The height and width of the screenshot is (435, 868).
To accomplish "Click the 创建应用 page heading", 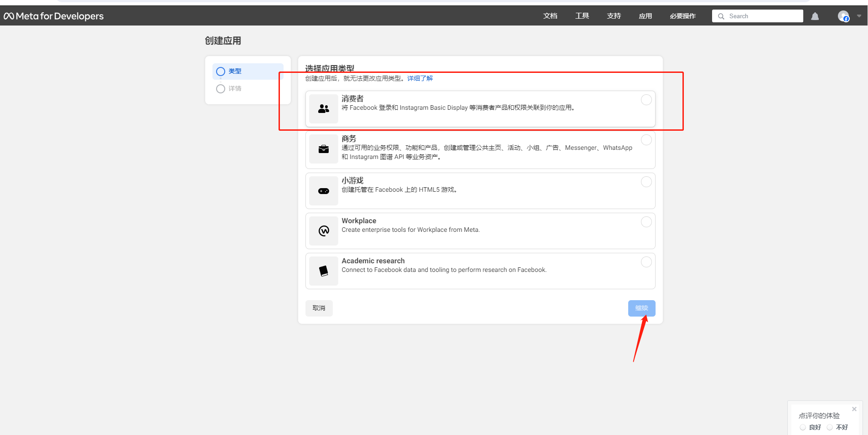I will (223, 41).
